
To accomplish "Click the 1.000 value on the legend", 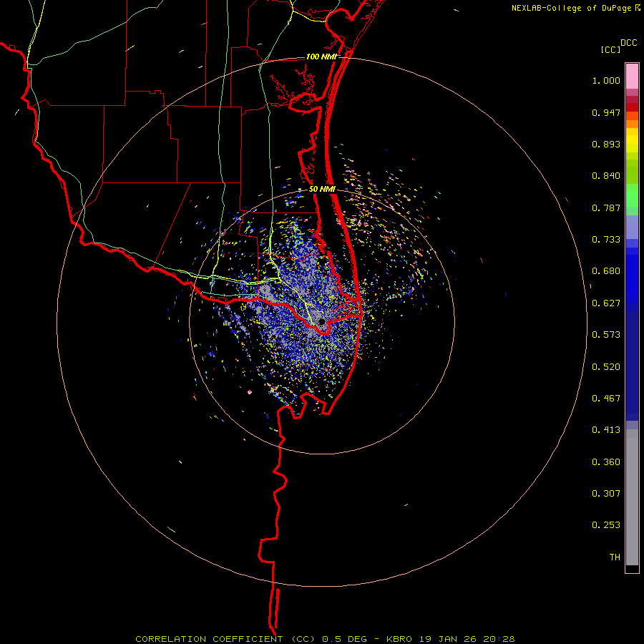I will coord(606,80).
